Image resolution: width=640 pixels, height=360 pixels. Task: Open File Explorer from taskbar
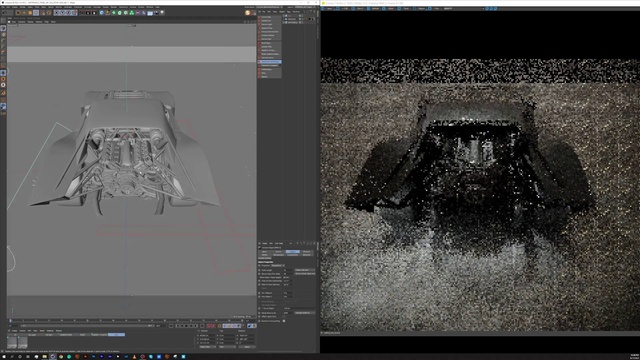(44, 356)
